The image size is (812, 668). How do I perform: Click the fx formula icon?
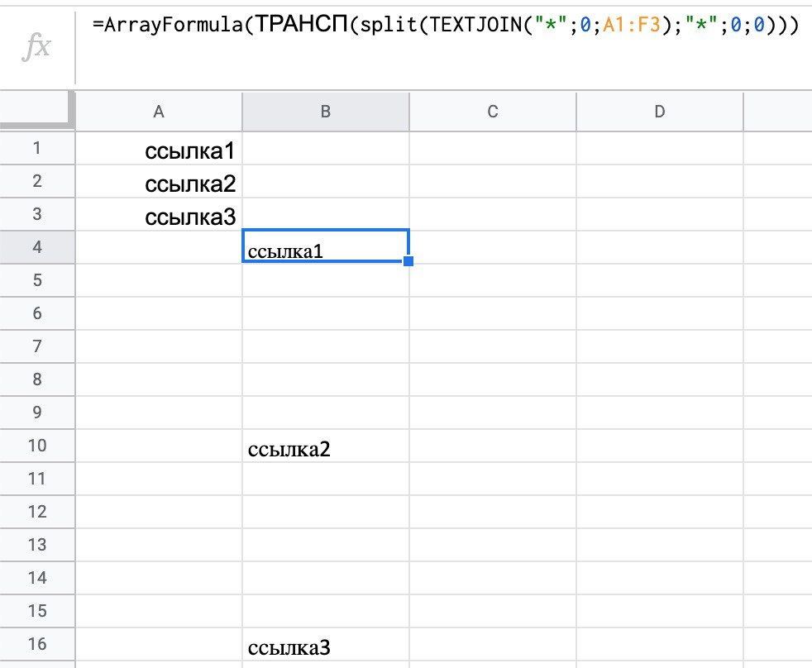point(36,46)
